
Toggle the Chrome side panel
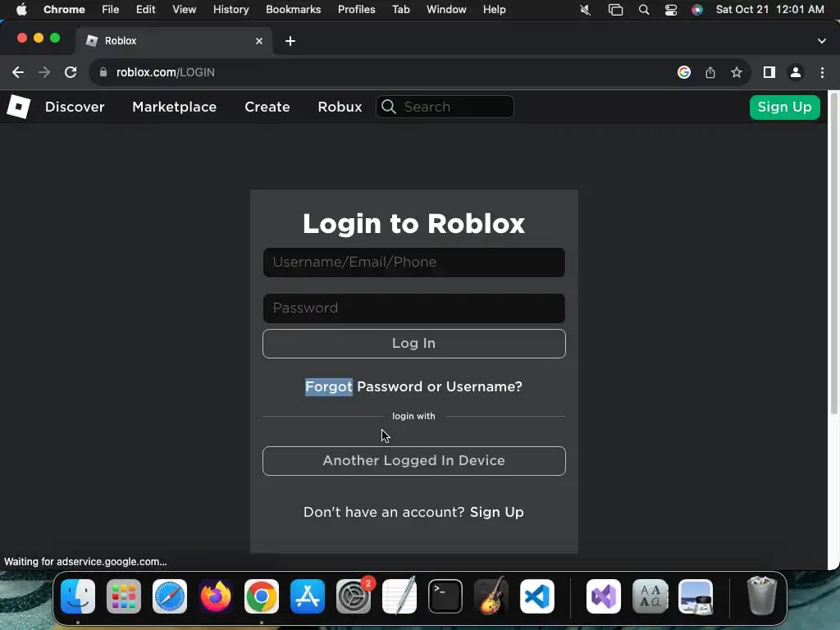click(x=769, y=72)
